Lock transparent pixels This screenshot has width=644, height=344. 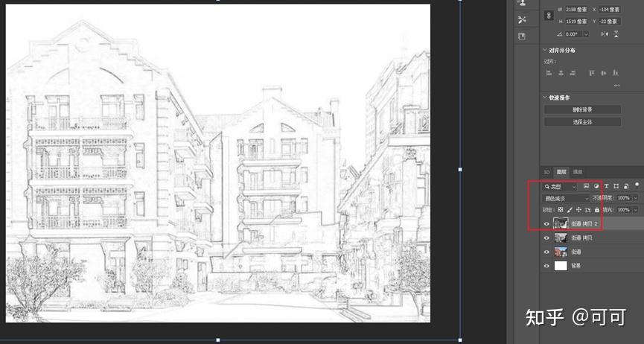pos(560,210)
